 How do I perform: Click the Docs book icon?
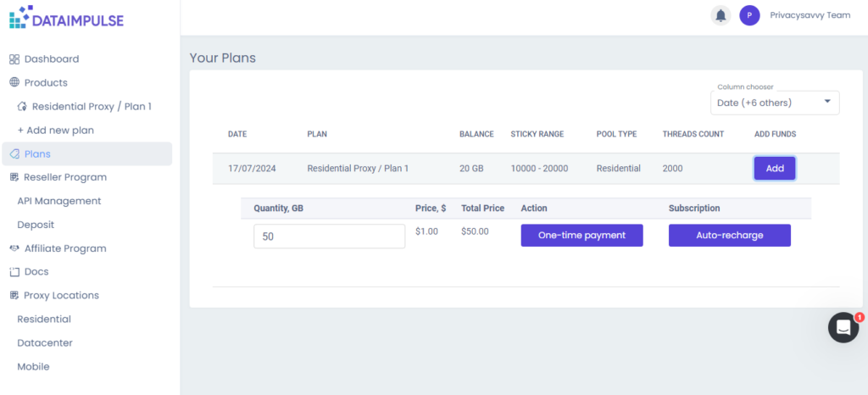14,272
